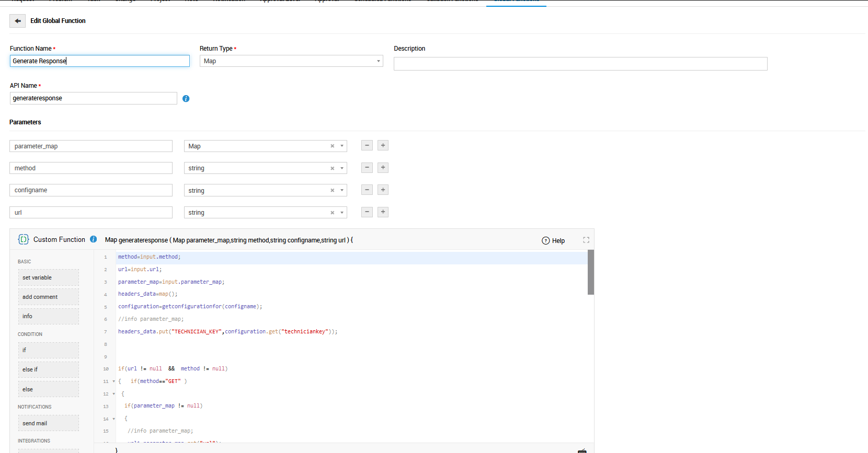Open the type dropdown for parameter_map
This screenshot has height=453, width=868.
(342, 146)
